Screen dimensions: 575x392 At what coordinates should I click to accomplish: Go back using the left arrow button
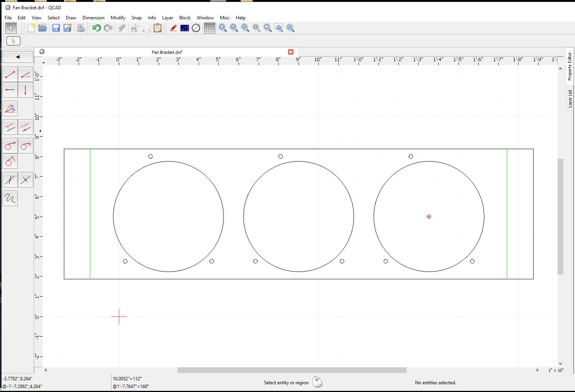(18, 57)
